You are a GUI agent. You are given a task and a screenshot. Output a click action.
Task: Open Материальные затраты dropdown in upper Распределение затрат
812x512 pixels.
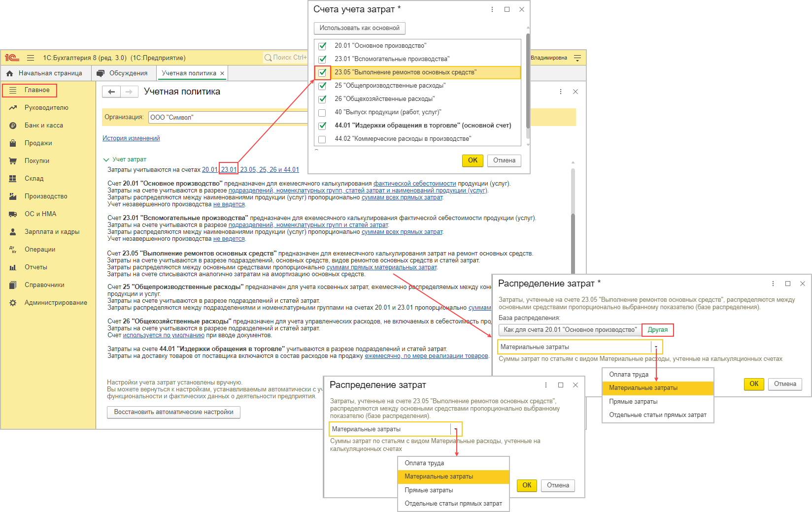(x=656, y=347)
